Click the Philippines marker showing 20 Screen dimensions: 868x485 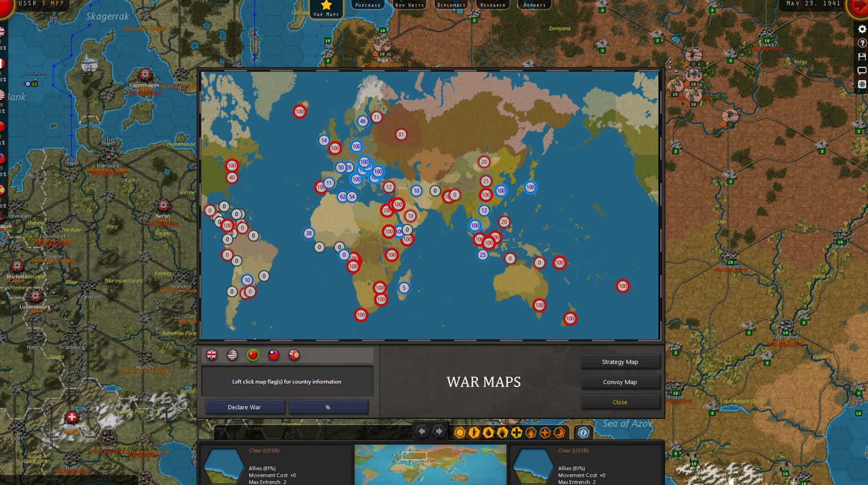504,222
